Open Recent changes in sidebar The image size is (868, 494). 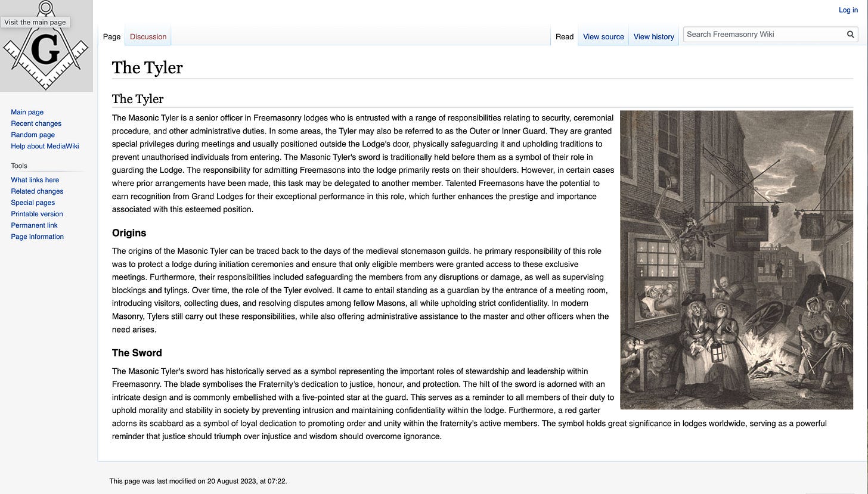tap(36, 123)
